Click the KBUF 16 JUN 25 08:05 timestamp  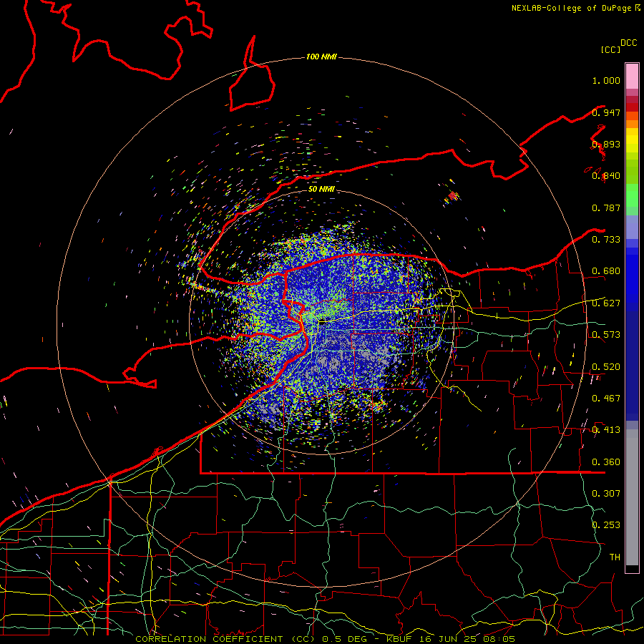tap(451, 639)
